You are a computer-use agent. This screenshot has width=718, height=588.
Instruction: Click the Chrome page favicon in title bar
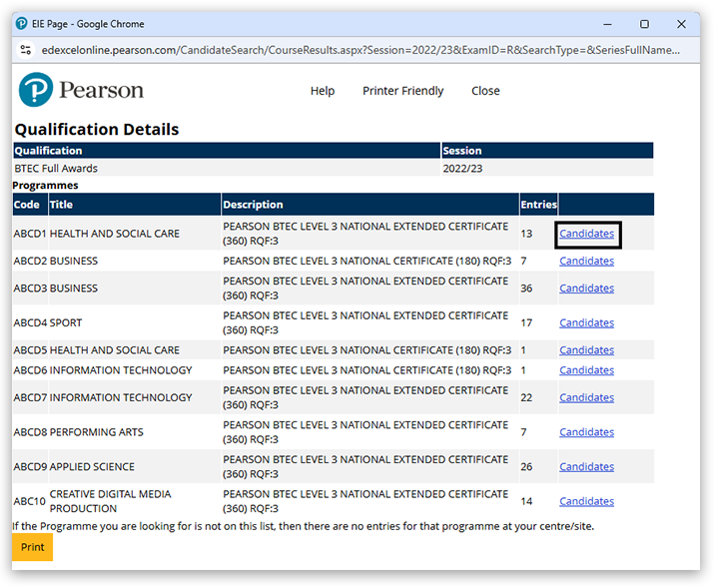pyautogui.click(x=22, y=24)
